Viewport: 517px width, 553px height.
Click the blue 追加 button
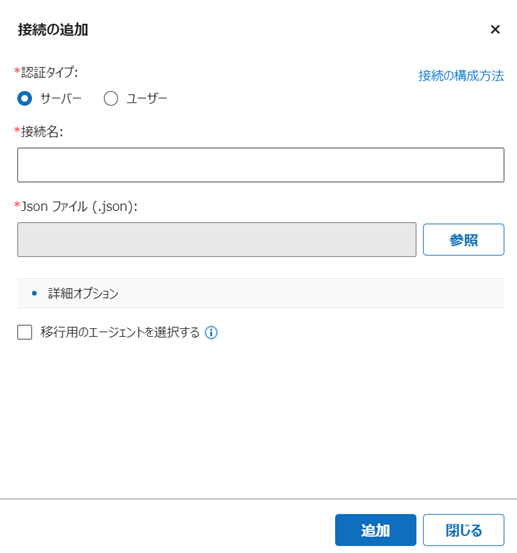(376, 530)
